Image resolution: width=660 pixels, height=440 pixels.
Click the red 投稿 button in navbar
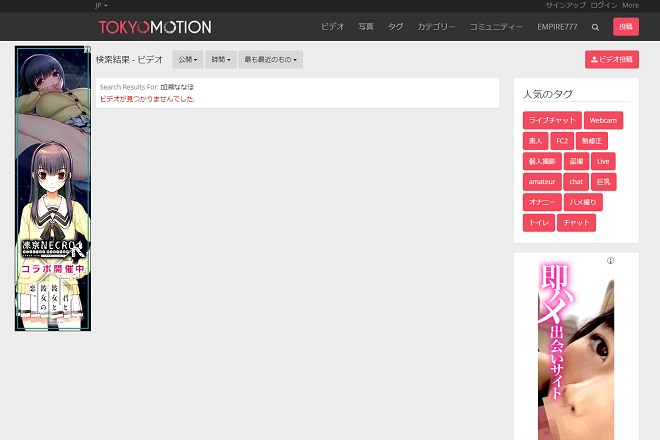[626, 27]
